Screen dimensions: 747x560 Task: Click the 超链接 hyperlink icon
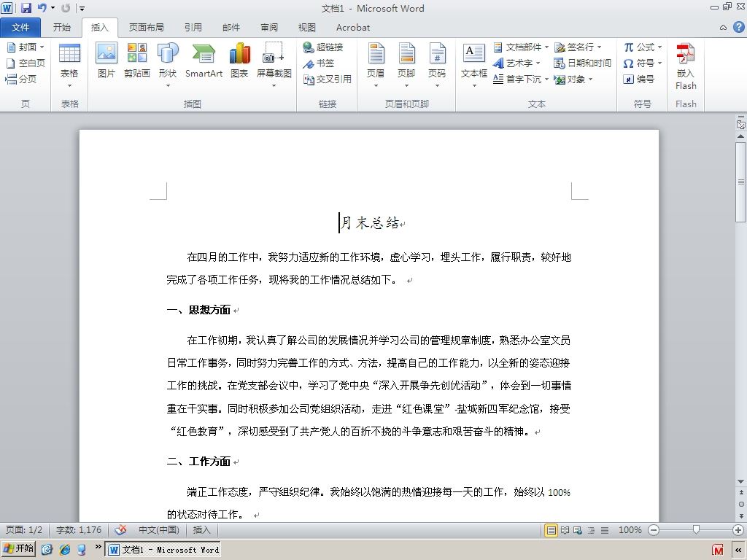click(323, 47)
